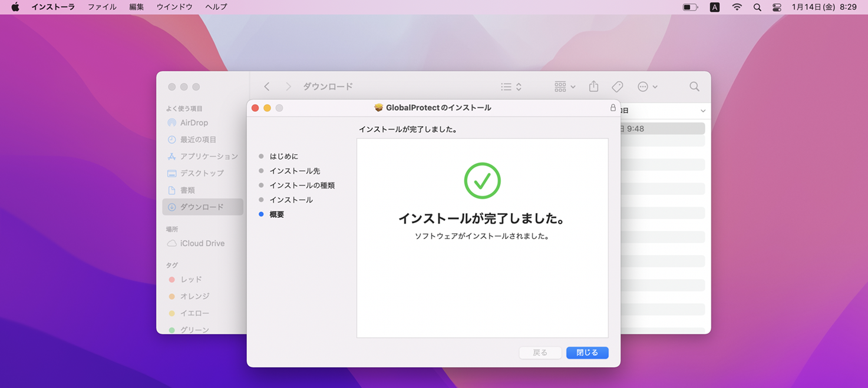The image size is (868, 388).
Task: Open Finder group-by dropdown
Action: [x=565, y=87]
